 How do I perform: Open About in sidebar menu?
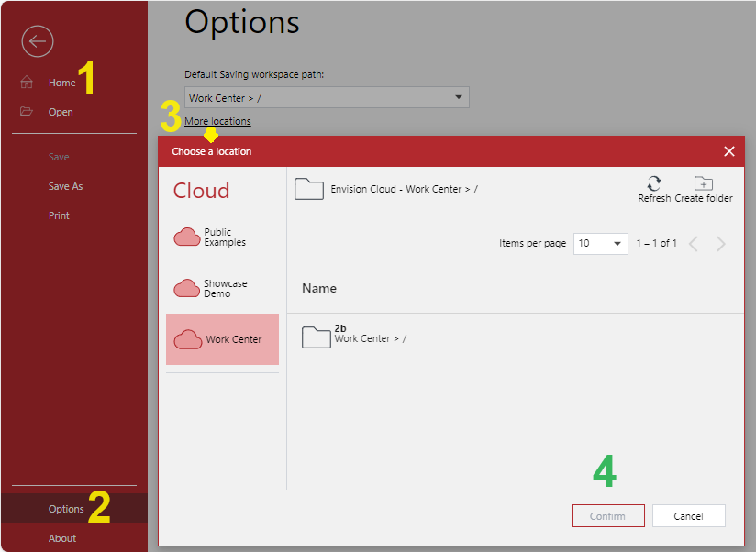[x=62, y=538]
